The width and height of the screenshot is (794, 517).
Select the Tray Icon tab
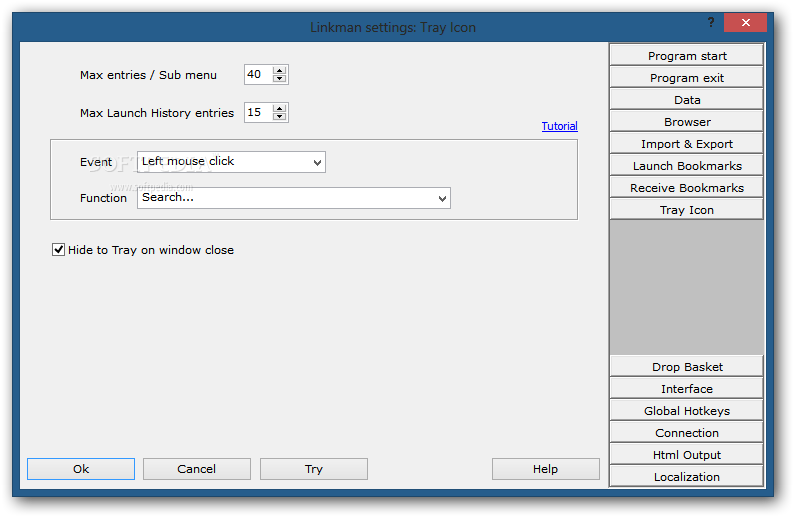point(686,210)
